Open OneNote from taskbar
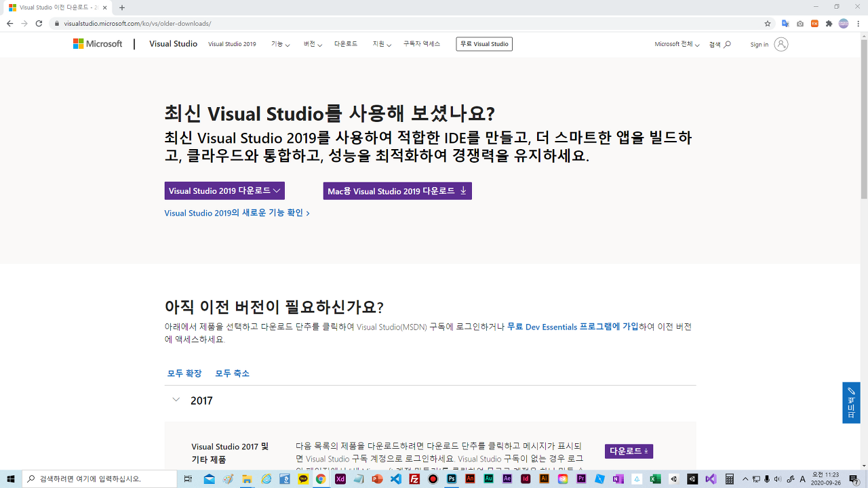Screen dimensions: 868x488 [618, 479]
